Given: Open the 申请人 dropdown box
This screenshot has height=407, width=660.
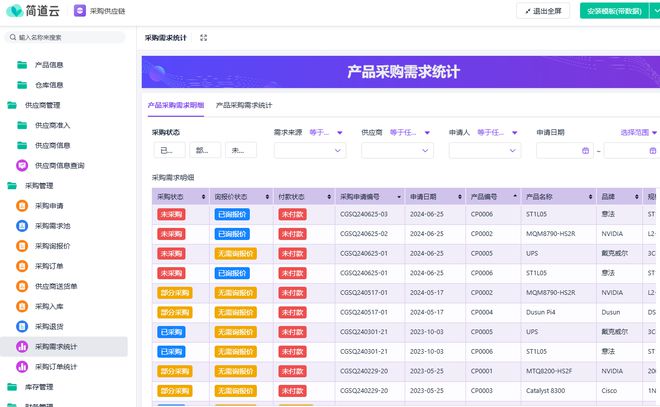Looking at the screenshot, I should coord(485,150).
